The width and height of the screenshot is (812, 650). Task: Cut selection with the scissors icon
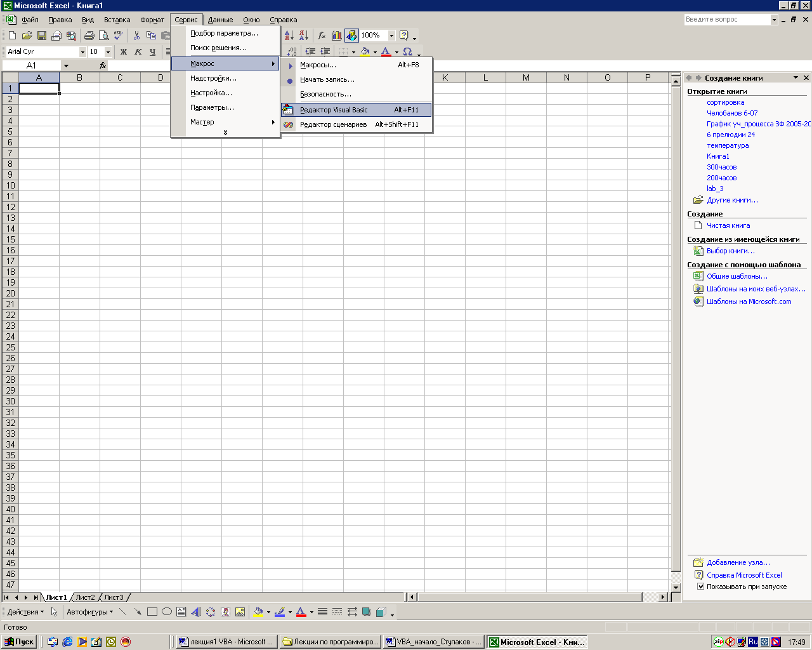pyautogui.click(x=136, y=36)
